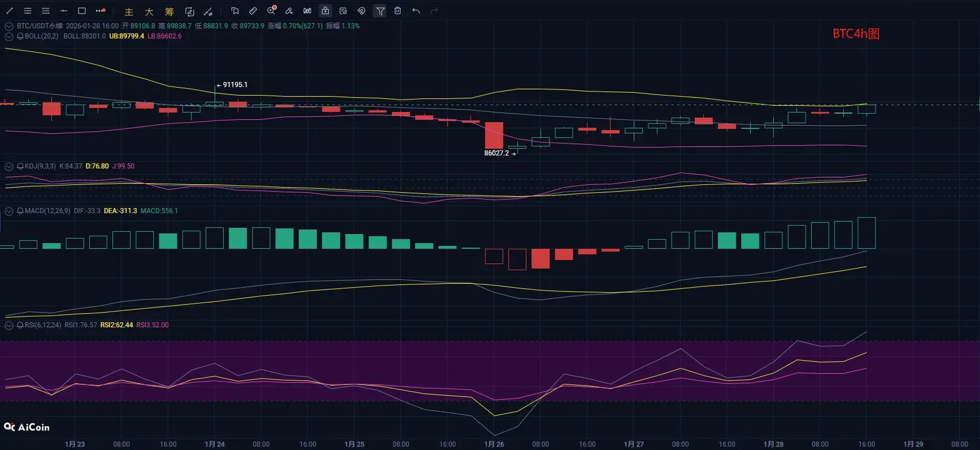Image resolution: width=980 pixels, height=450 pixels.
Task: Set alert bell for MACD indicator
Action: (x=20, y=211)
